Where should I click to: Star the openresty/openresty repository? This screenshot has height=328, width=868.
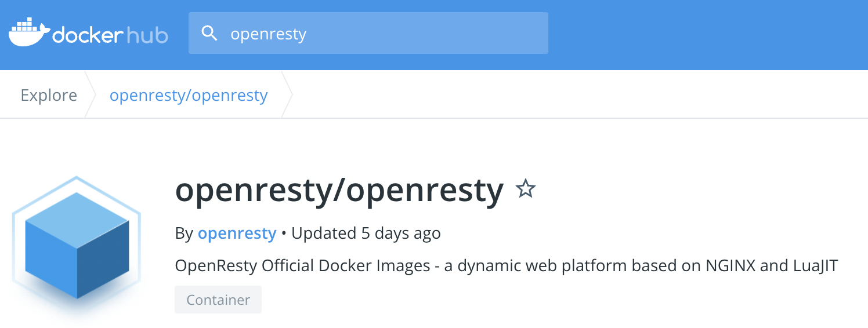coord(526,189)
